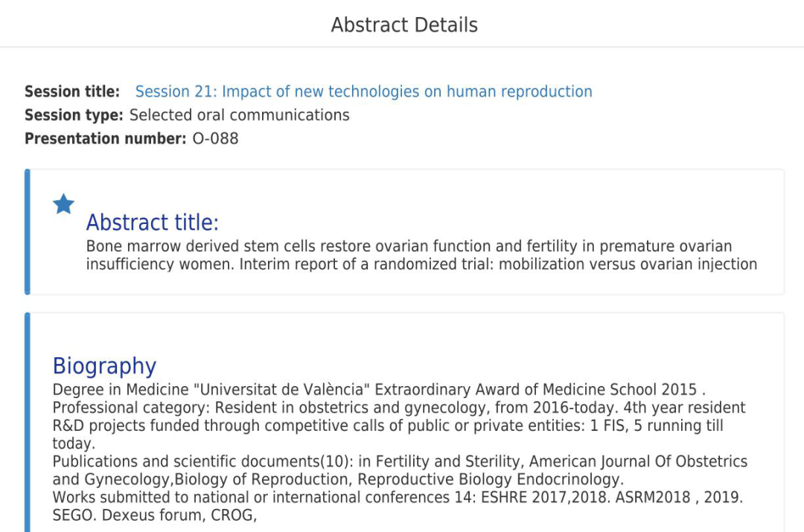Click the 'Session type:' label
The height and width of the screenshot is (532, 804).
tap(74, 115)
